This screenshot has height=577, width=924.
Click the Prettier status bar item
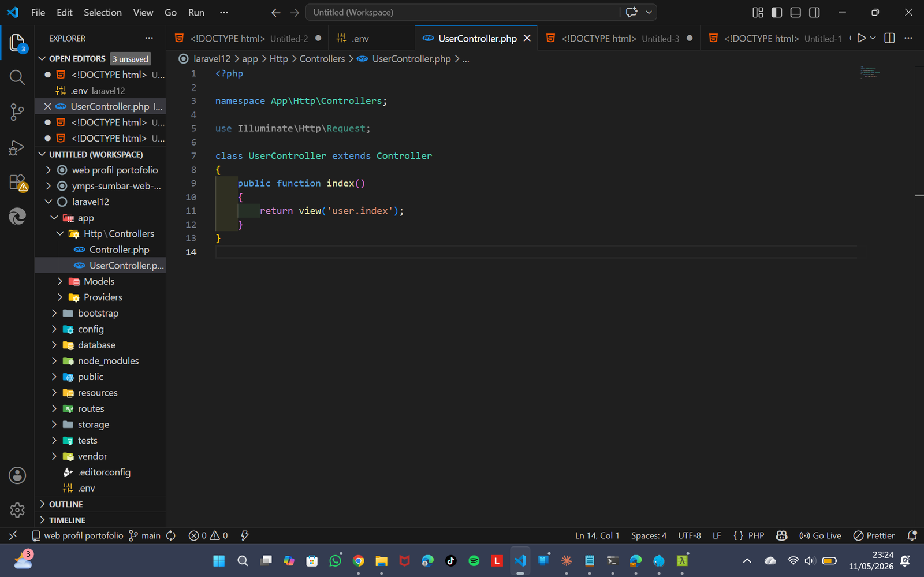pos(874,535)
